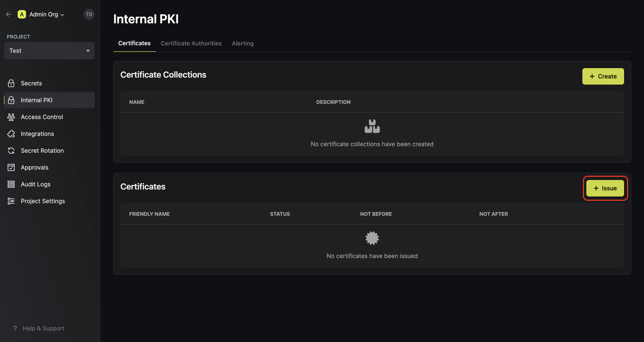Click the plus icon on Create button

point(592,76)
